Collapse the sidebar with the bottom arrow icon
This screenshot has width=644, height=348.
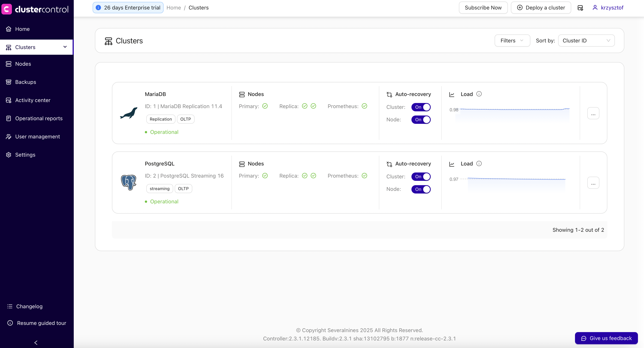36,343
